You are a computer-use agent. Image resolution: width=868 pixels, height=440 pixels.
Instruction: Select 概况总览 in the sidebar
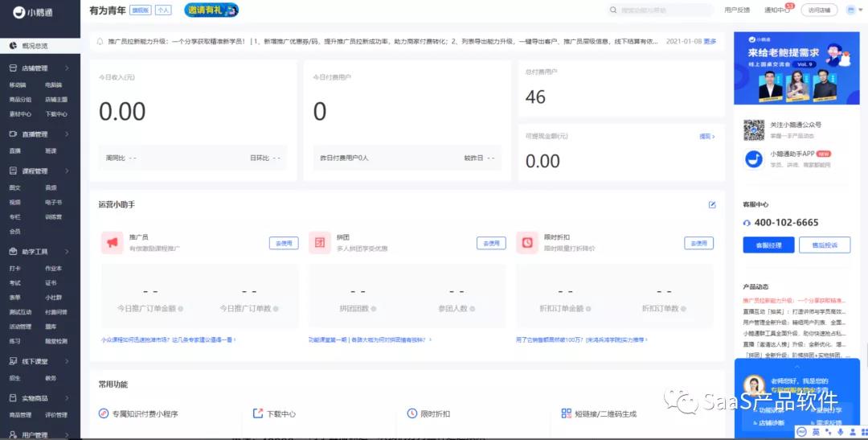pos(34,46)
